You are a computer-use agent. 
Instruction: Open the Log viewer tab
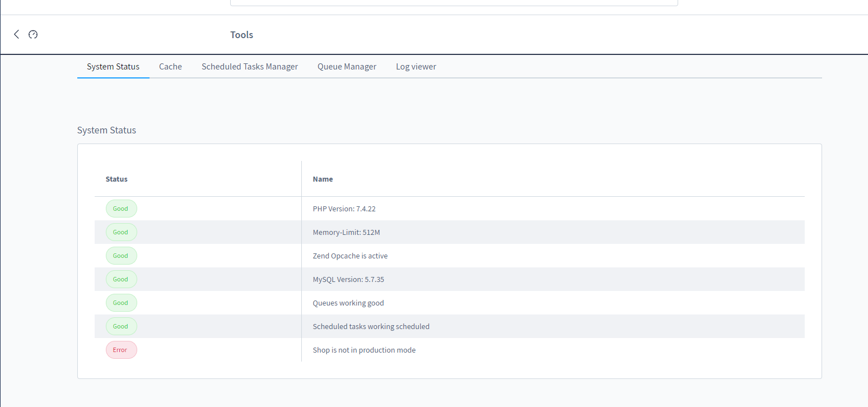point(416,66)
